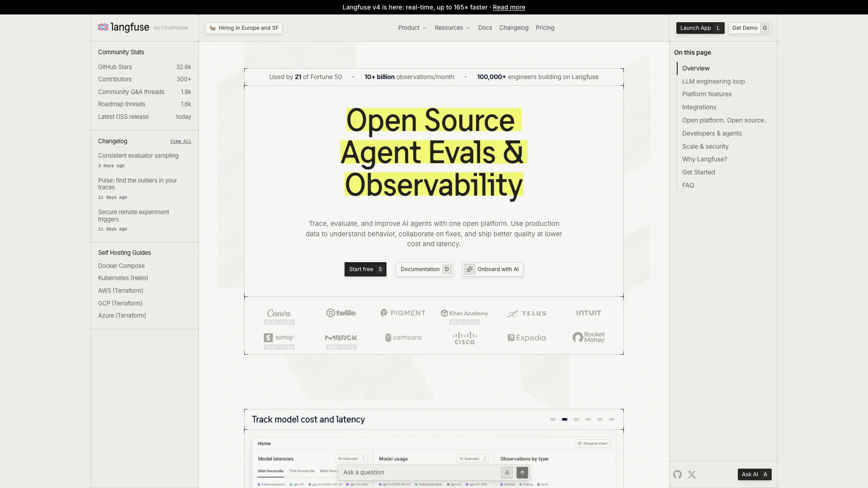
Task: Click the Pigment customer logo
Action: click(403, 313)
